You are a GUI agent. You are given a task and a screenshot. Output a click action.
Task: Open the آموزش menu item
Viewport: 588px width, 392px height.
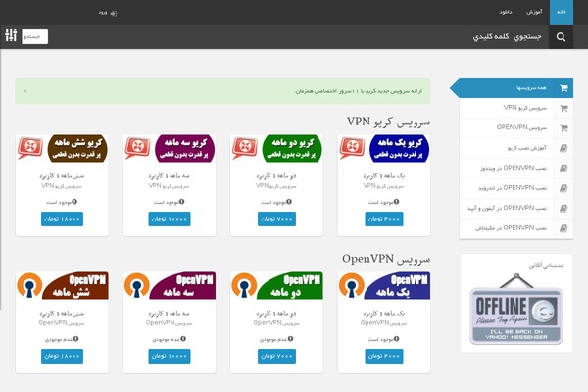click(x=534, y=12)
